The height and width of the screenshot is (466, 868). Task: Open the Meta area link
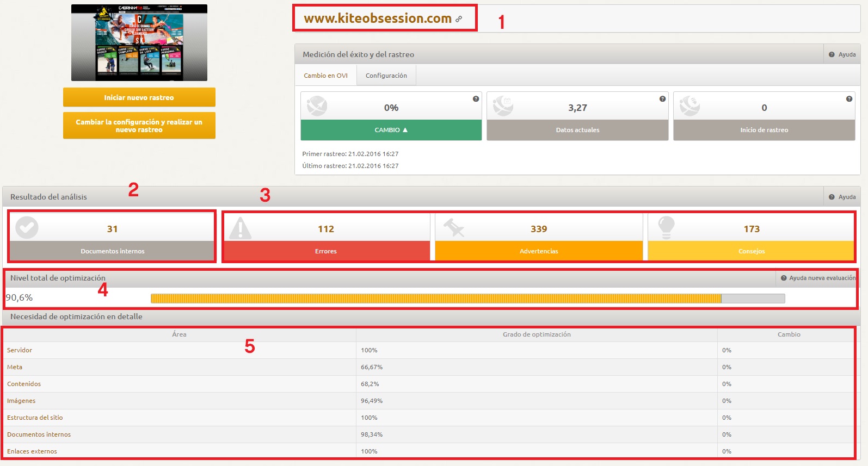tap(15, 367)
